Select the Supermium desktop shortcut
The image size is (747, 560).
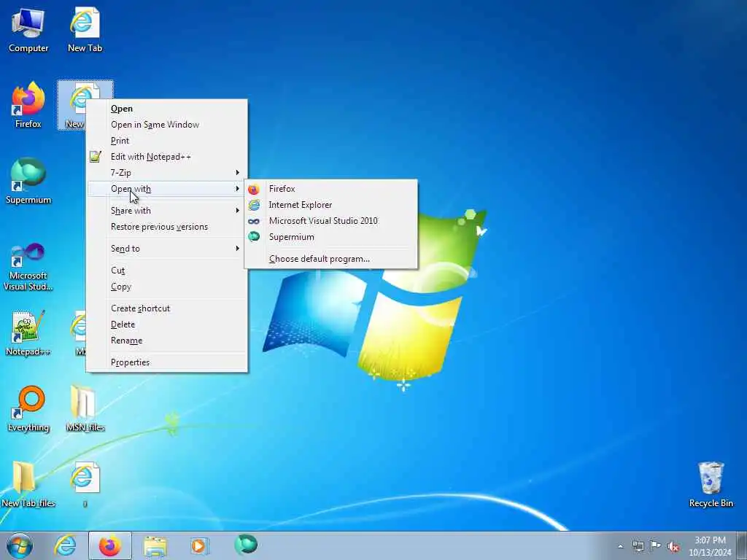(x=28, y=181)
